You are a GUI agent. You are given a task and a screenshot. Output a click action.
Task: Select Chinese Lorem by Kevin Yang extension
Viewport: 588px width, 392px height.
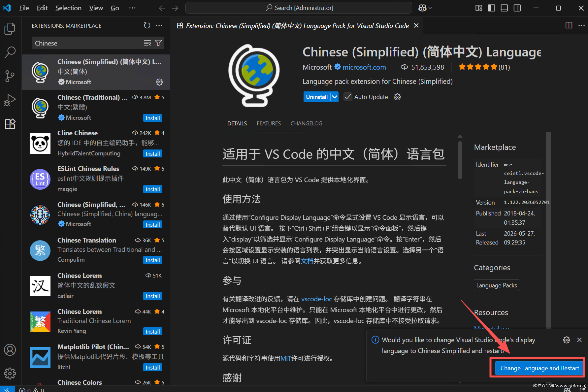pyautogui.click(x=96, y=321)
